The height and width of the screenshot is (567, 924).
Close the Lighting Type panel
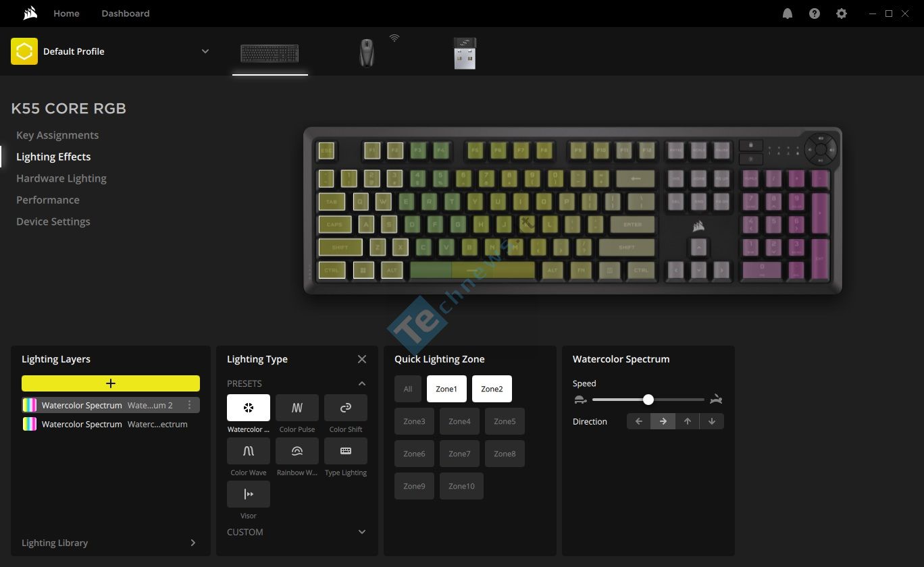[x=362, y=359]
